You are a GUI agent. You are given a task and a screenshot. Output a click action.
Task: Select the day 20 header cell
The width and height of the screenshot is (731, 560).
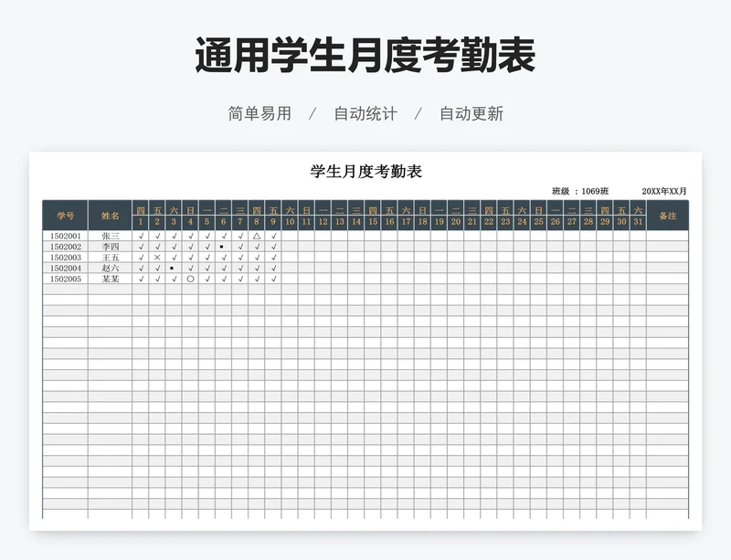[455, 222]
